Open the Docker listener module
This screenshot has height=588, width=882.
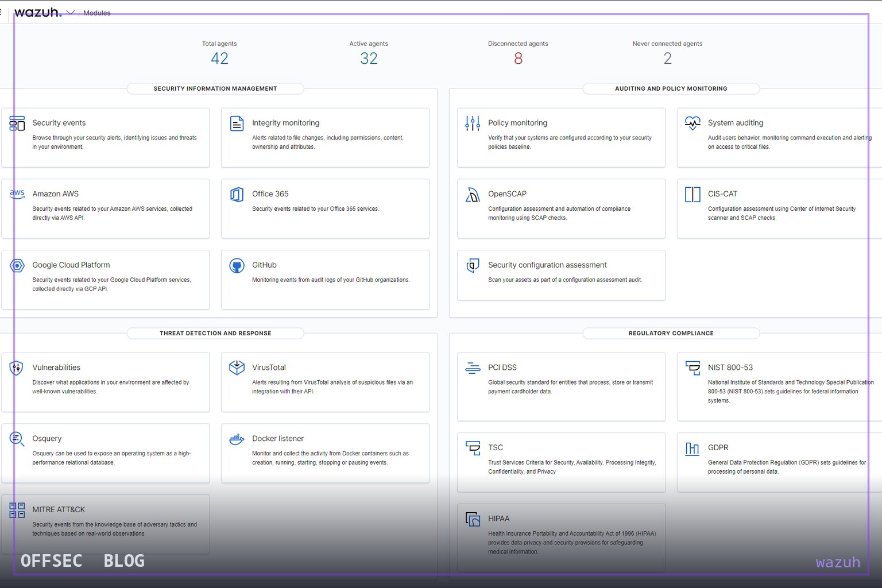tap(325, 453)
